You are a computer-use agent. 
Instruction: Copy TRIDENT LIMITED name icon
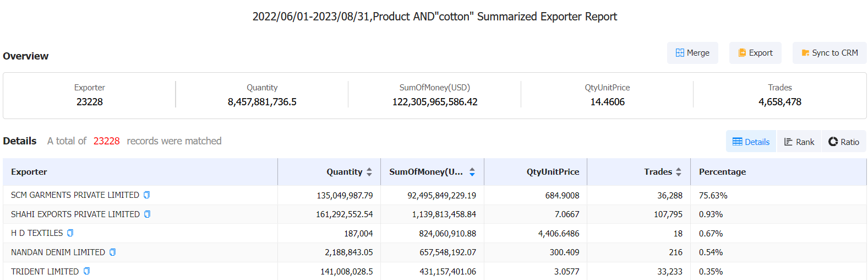pos(86,271)
